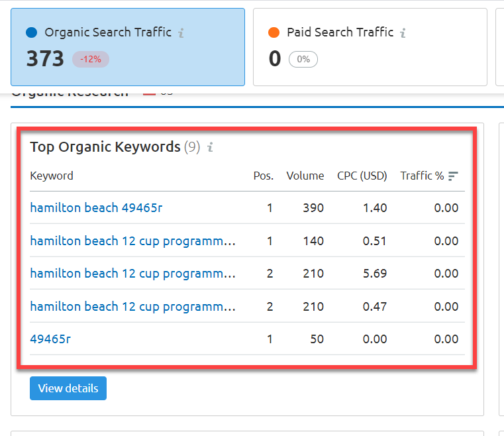Click the Volume column header

coord(305,176)
